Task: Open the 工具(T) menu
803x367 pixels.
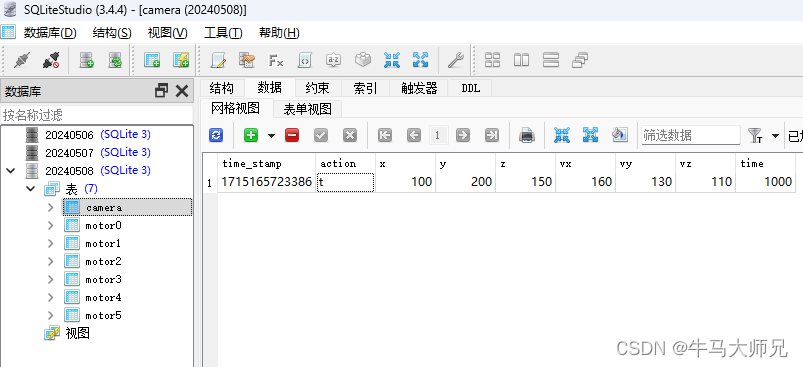Action: click(x=223, y=33)
